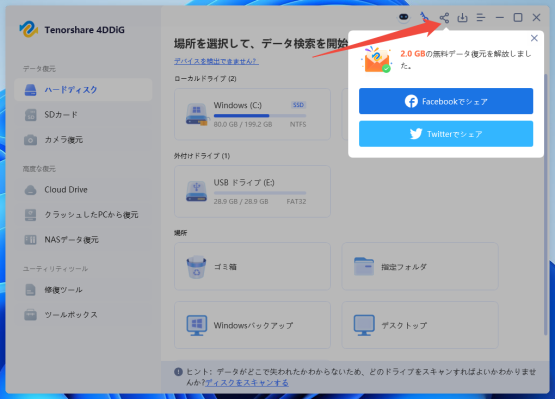This screenshot has width=555, height=399.
Task: Select the USB ドライブ (E:) card
Action: tap(252, 192)
